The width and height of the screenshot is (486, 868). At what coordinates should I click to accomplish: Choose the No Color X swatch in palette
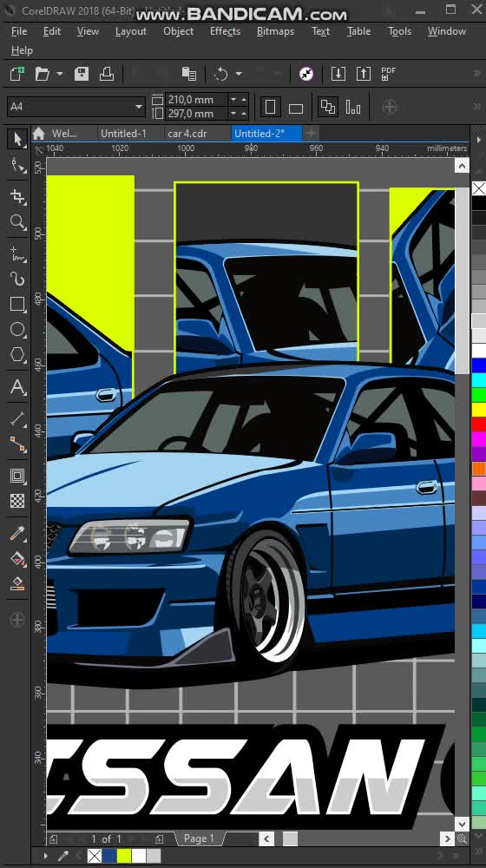[479, 188]
